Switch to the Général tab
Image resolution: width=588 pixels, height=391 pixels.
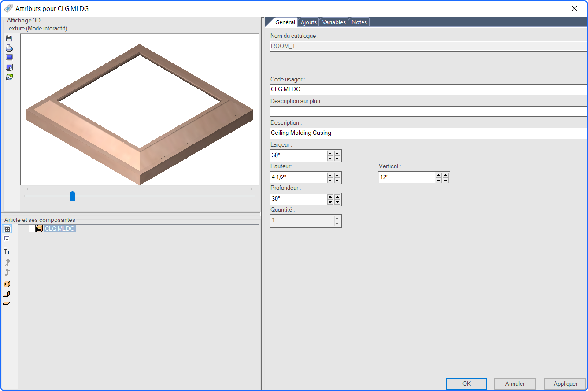pos(285,22)
